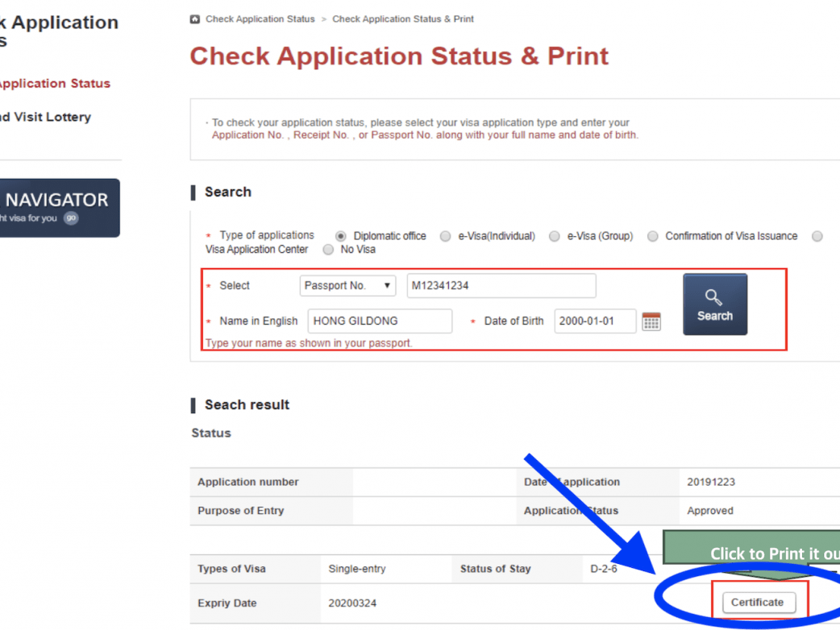Viewport: 840px width, 630px height.
Task: Select the Visa Application Center radio button
Action: (817, 236)
